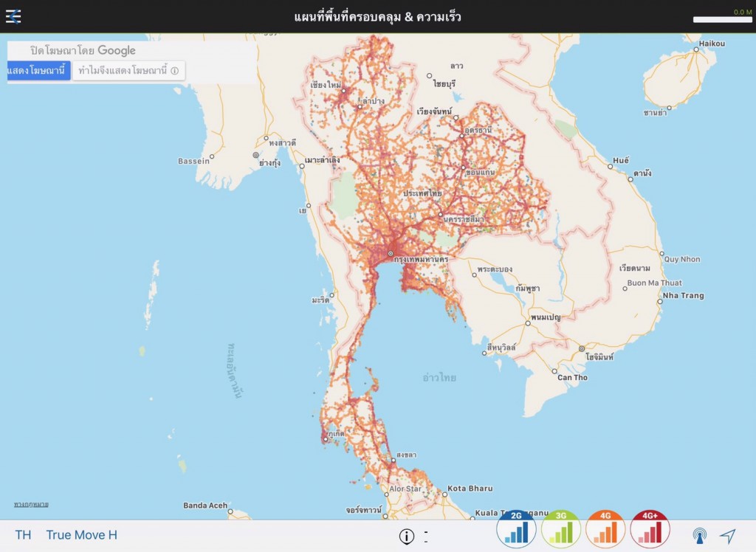Tap the cell tower antenna icon

(699, 536)
